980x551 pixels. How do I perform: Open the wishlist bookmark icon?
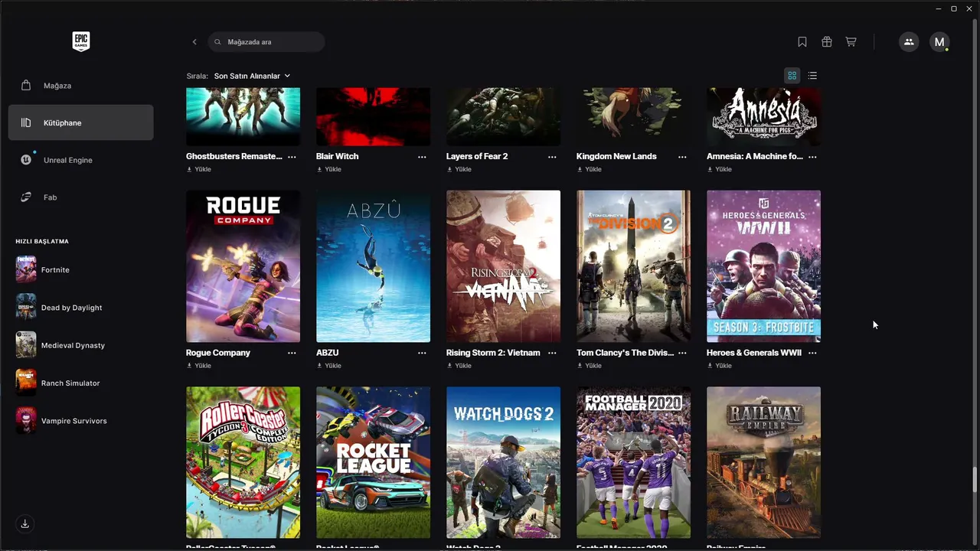click(802, 42)
